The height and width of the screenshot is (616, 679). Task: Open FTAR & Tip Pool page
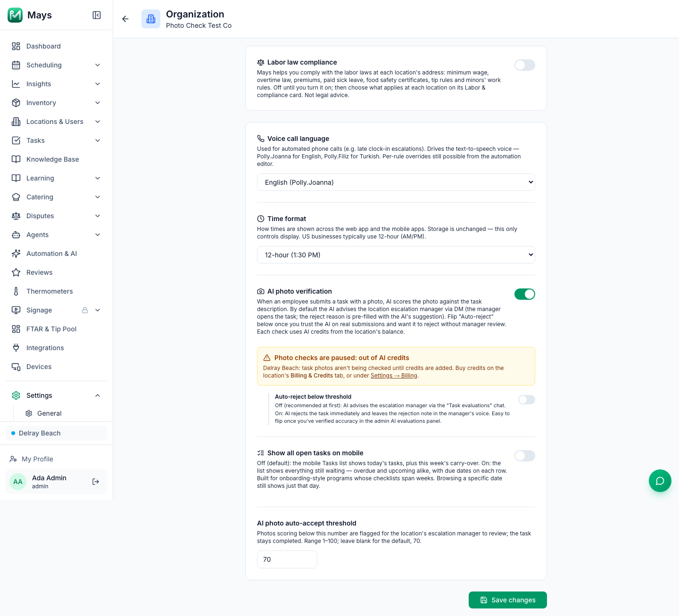click(56, 329)
